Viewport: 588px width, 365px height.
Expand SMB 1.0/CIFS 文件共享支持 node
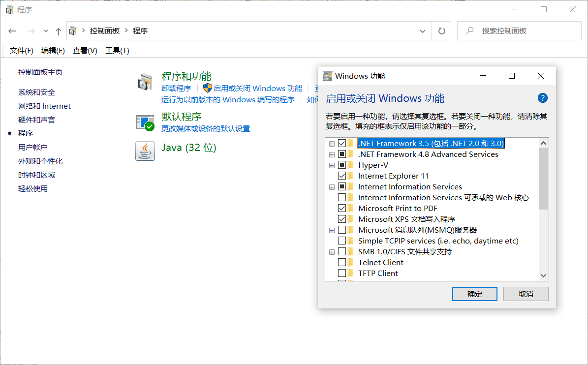332,252
